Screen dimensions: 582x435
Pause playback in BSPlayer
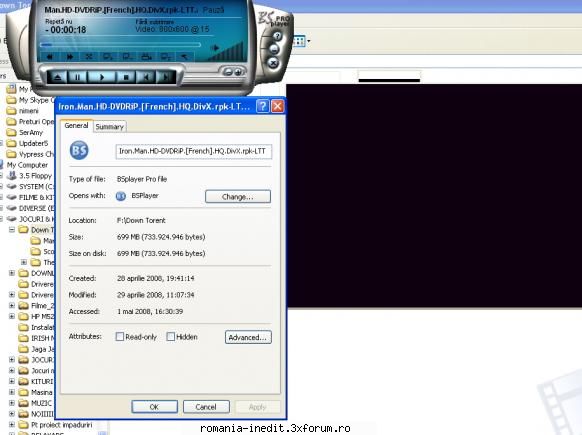[x=78, y=78]
